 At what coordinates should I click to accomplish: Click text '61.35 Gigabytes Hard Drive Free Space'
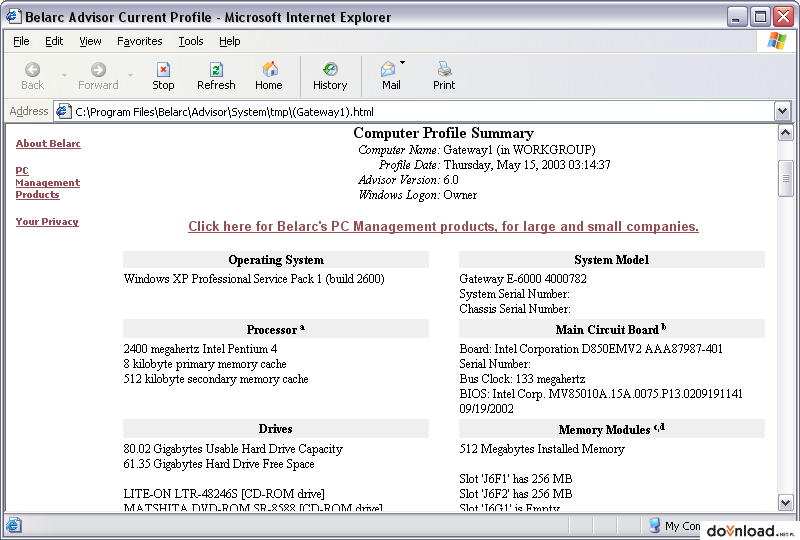(219, 463)
